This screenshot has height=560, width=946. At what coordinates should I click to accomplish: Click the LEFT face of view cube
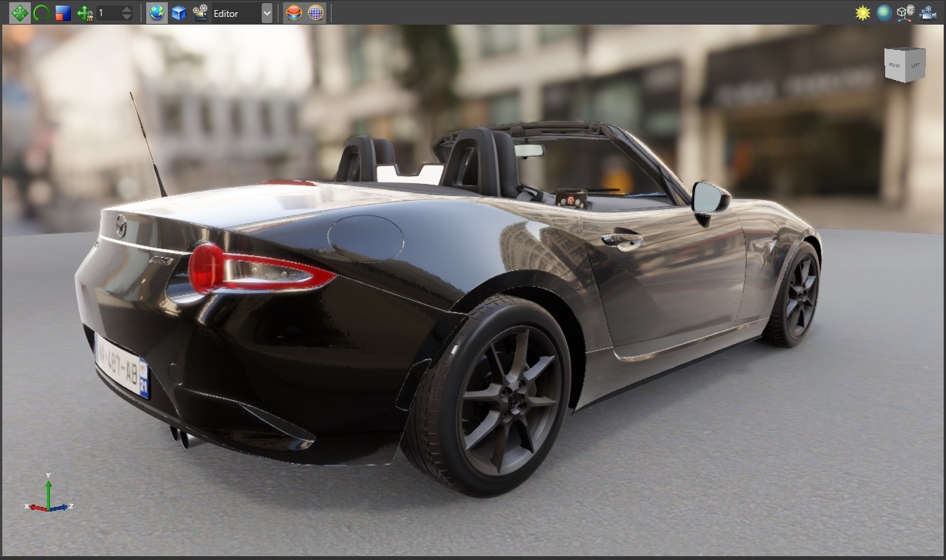pyautogui.click(x=916, y=66)
